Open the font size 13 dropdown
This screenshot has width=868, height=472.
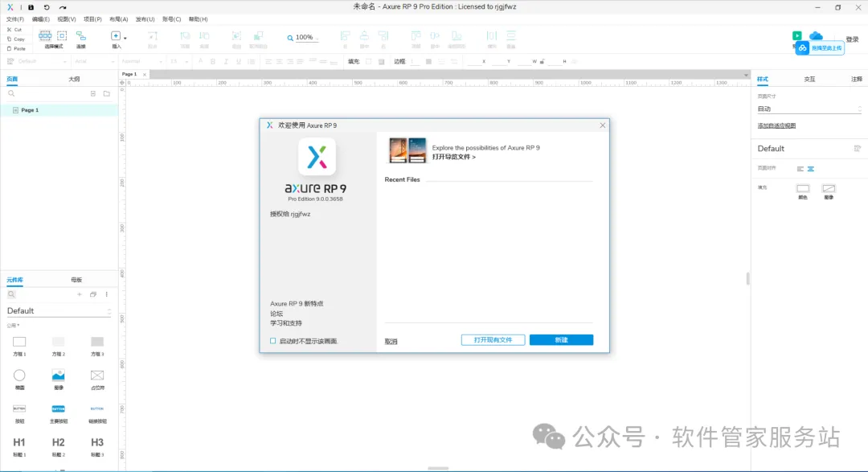tap(179, 61)
